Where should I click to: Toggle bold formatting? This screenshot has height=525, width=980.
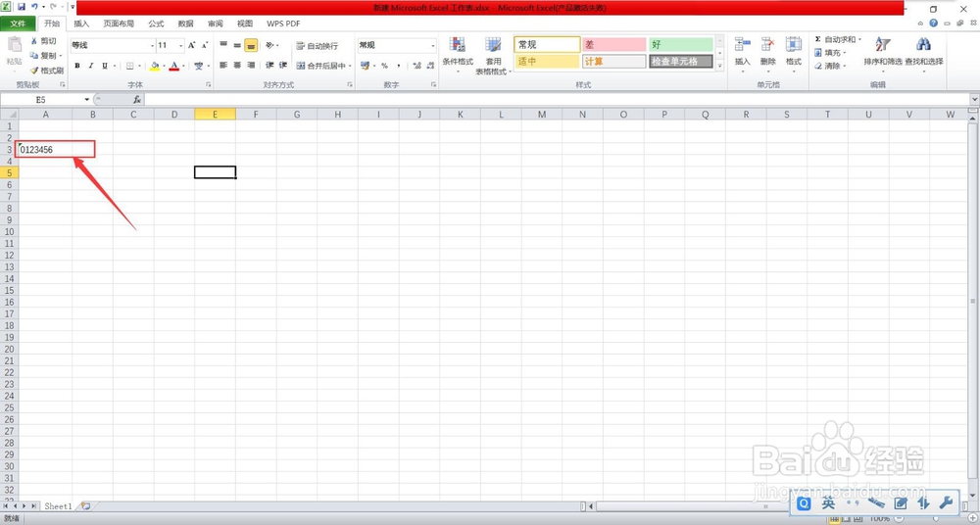click(76, 66)
